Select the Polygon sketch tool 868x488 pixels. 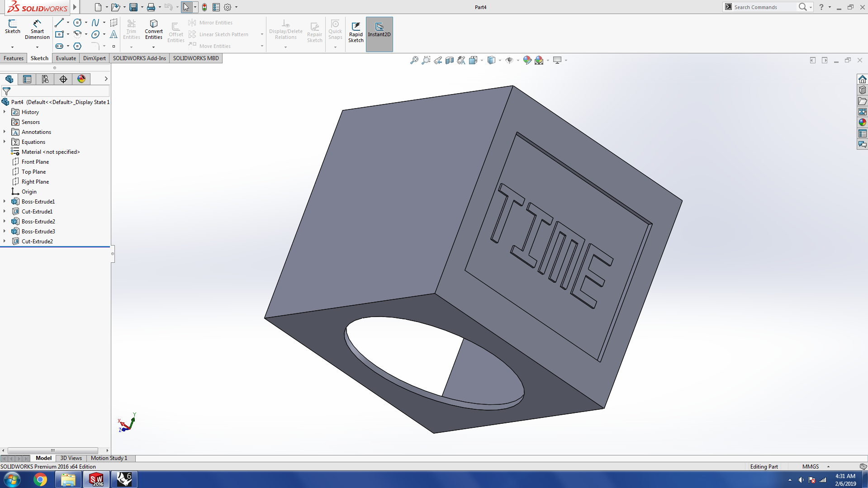(x=78, y=46)
